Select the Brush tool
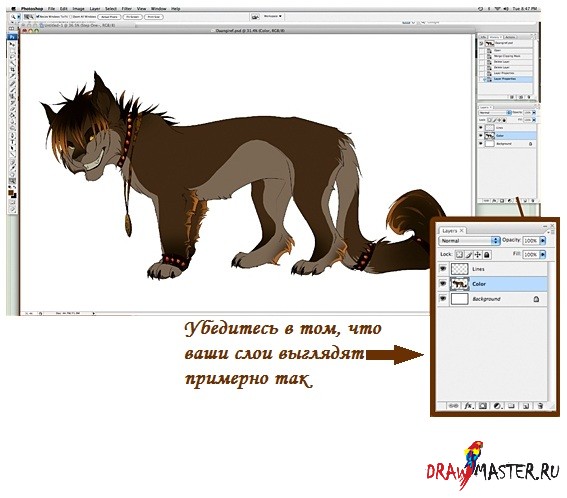Screen dimensions: 567x498 (x=12, y=90)
